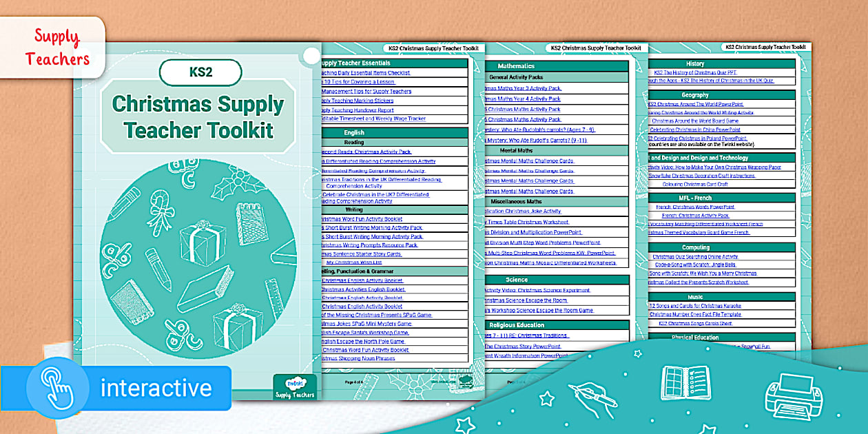
Task: Open the Teaching Daily Essential Items Checklist
Action: [365, 72]
